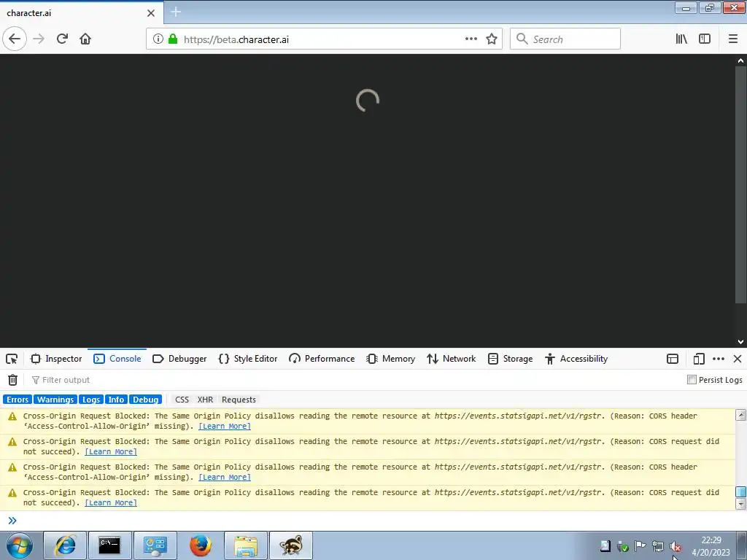
Task: Open Firefox icon on taskbar
Action: (201, 545)
